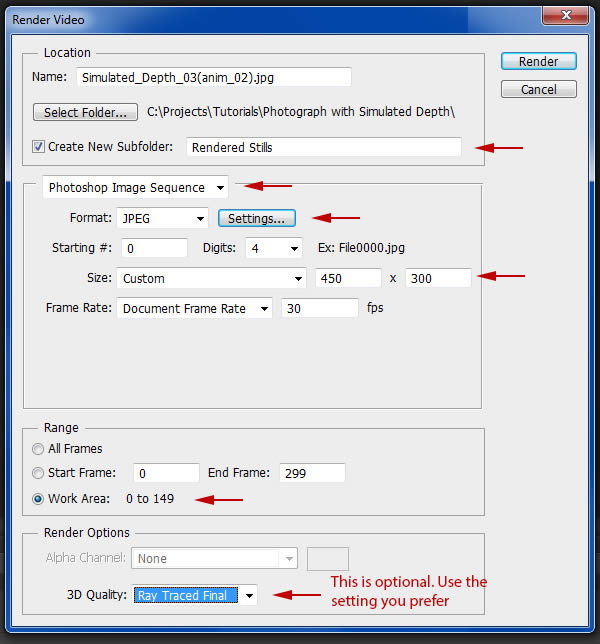
Task: Click the folder path text C:\Projects\Tutorials
Action: (301, 112)
